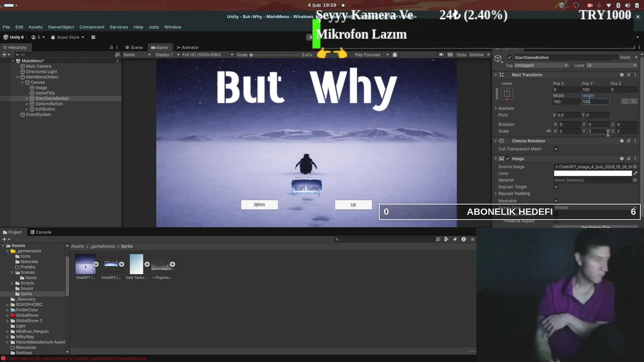Open the Package Manager icon beside Asset Store

(x=93, y=37)
